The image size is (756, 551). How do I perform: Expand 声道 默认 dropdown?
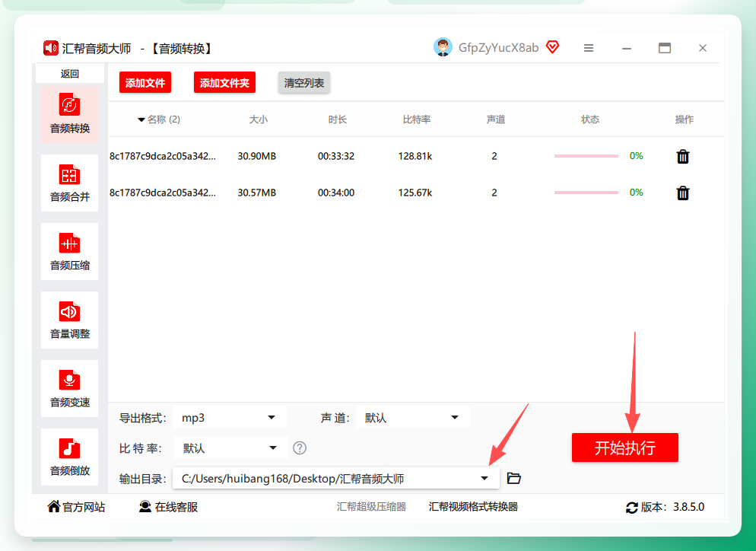coord(413,418)
